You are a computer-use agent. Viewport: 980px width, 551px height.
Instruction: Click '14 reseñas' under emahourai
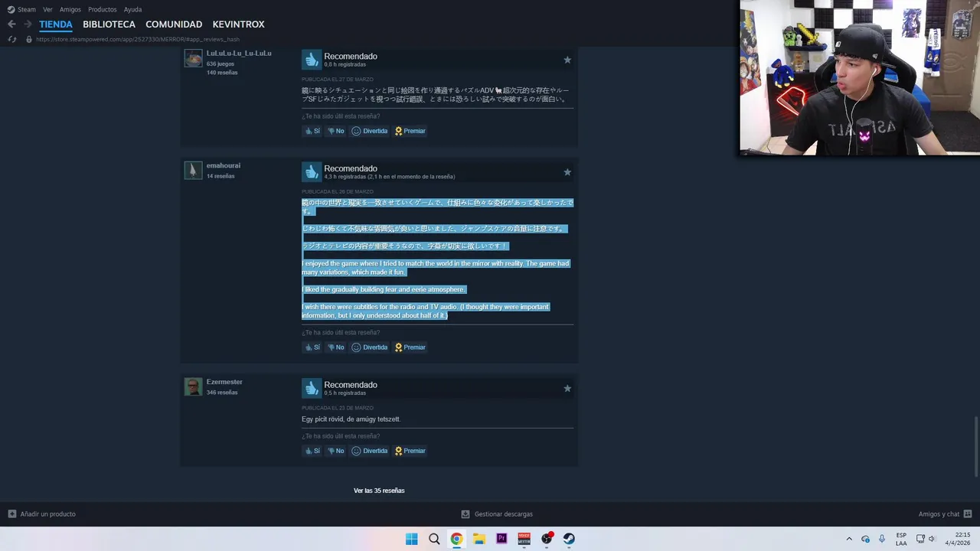pyautogui.click(x=220, y=176)
